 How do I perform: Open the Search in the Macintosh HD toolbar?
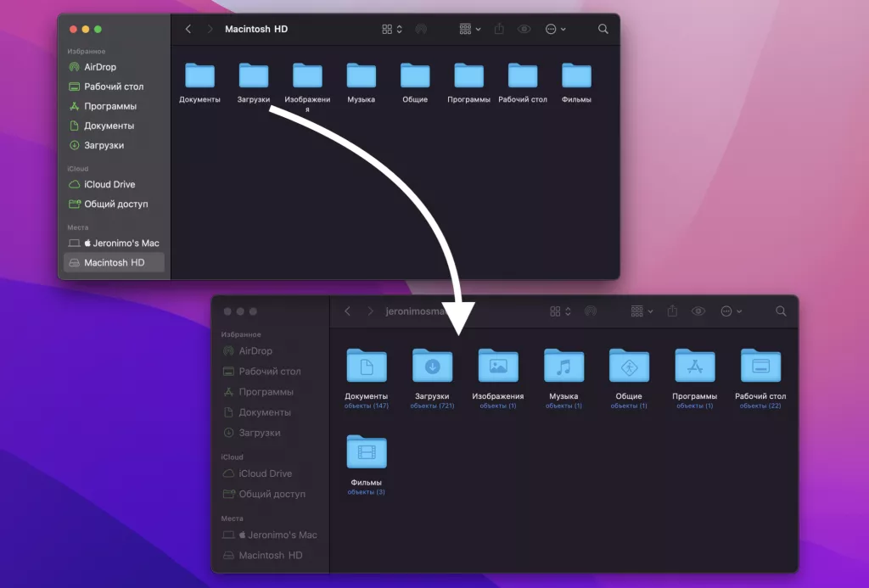[x=603, y=28]
